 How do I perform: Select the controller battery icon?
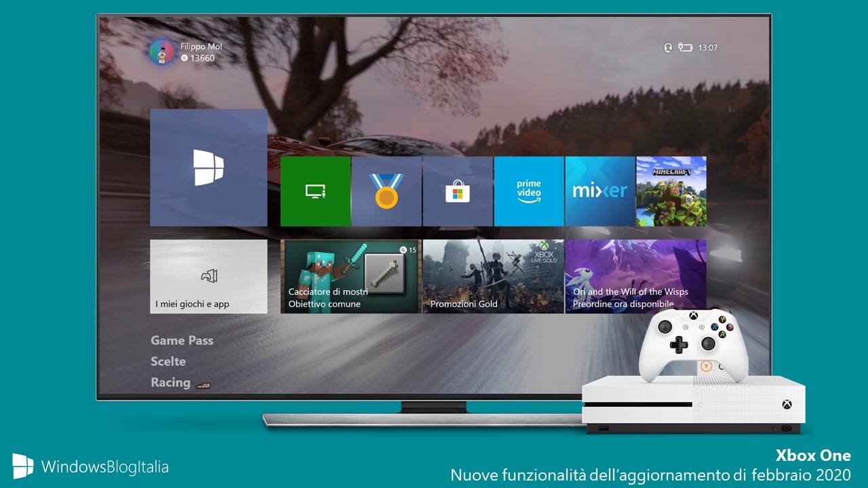click(x=685, y=47)
